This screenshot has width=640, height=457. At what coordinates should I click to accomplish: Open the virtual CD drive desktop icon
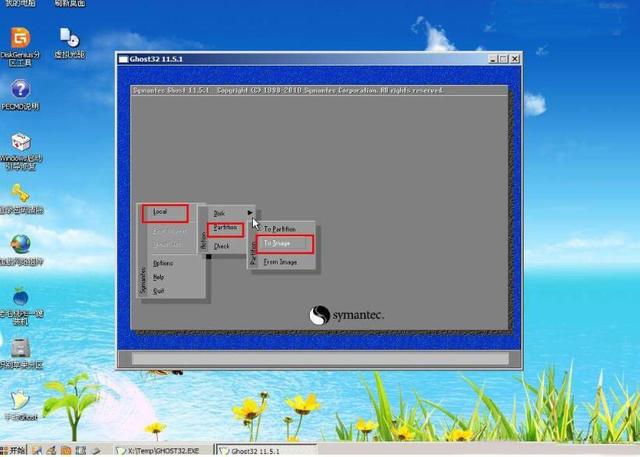coord(69,40)
